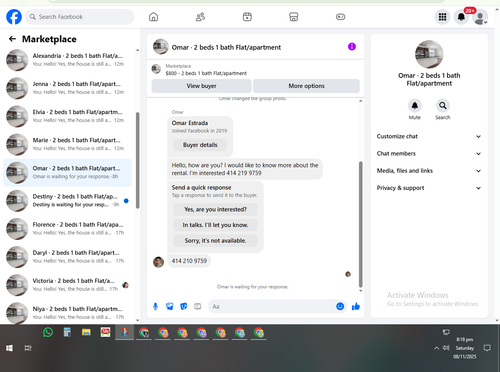
Task: Click the message '414 210 9759' bubble
Action: tap(189, 261)
